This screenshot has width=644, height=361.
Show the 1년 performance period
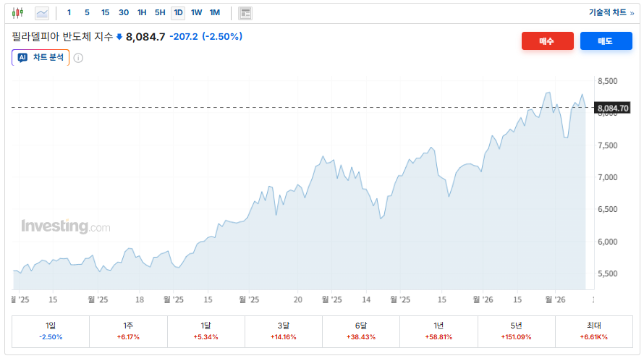[x=438, y=331]
